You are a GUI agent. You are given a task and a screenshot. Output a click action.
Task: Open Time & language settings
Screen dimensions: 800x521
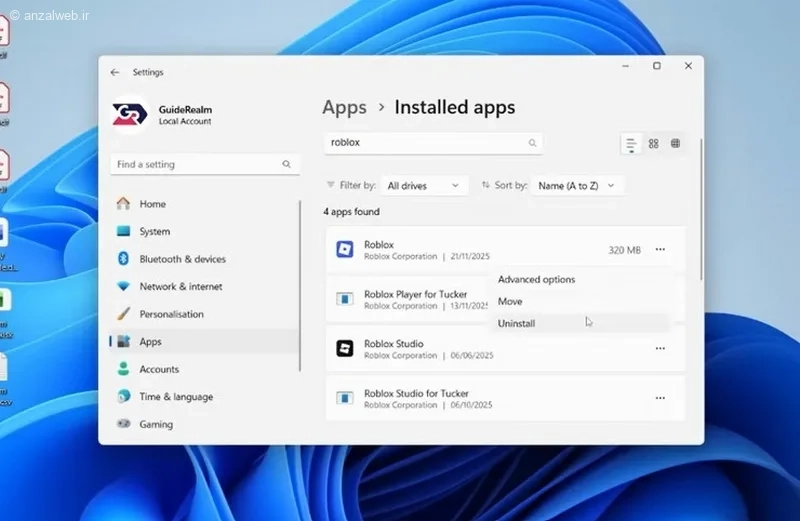[204, 396]
